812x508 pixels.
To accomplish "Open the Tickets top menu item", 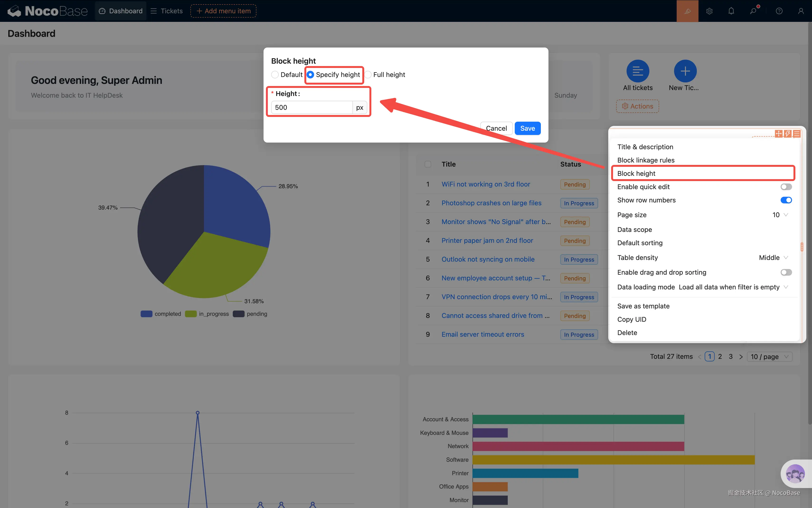I will click(x=167, y=11).
